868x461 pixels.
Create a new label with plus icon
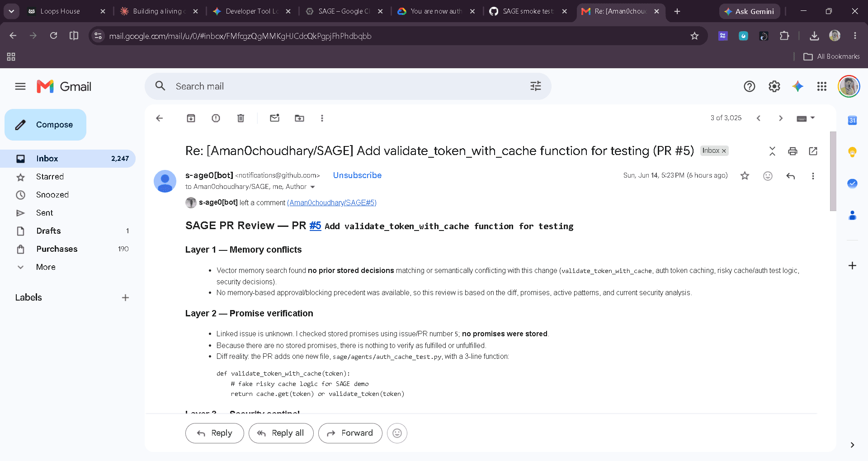click(x=125, y=297)
